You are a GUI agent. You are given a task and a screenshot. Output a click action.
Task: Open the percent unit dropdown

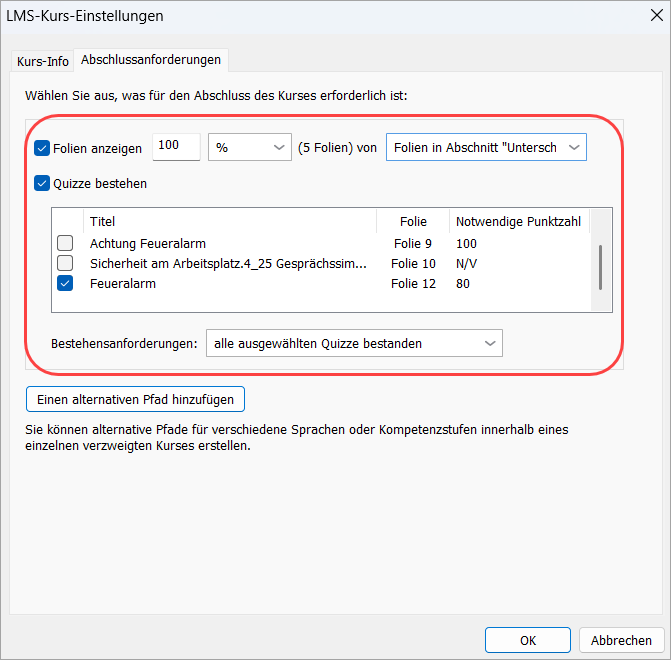pos(249,148)
